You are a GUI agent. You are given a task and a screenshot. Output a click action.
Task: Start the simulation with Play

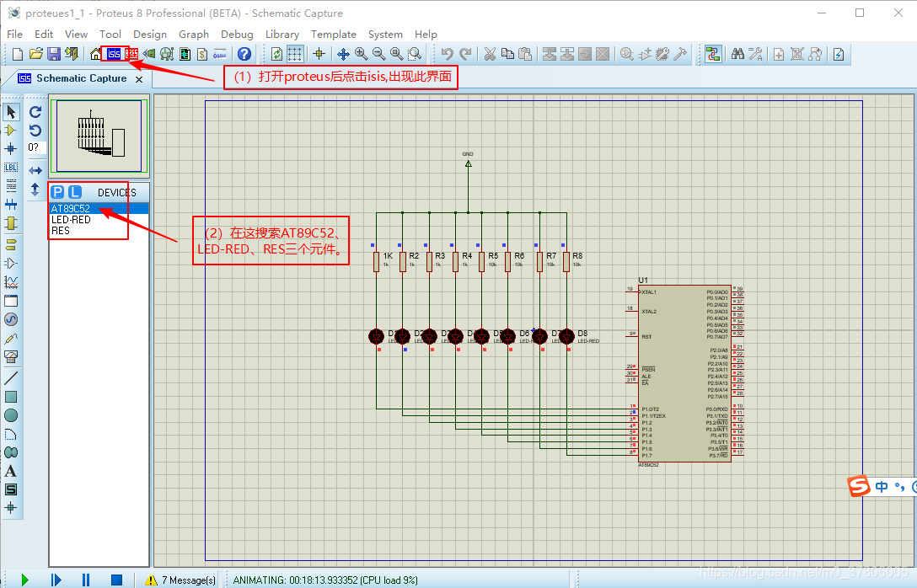(x=24, y=580)
